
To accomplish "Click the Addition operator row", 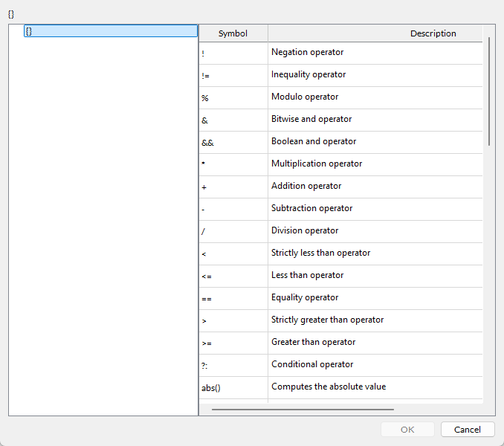I will coord(306,187).
